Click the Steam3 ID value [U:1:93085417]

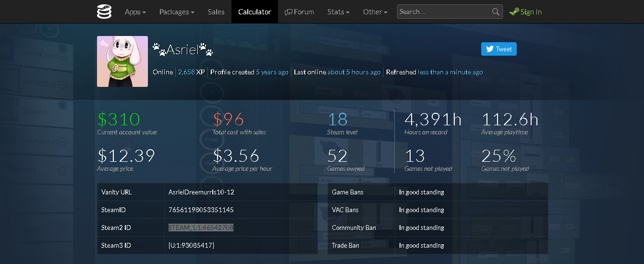tap(191, 245)
